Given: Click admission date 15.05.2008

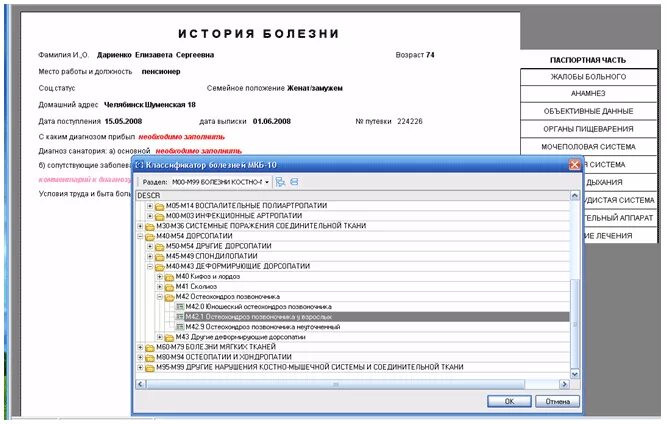Looking at the screenshot, I should coord(123,121).
